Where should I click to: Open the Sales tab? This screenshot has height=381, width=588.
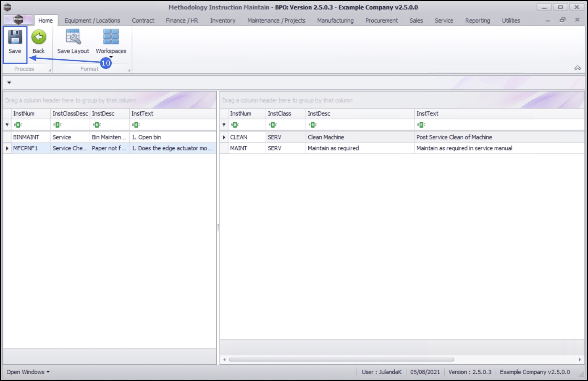point(416,20)
